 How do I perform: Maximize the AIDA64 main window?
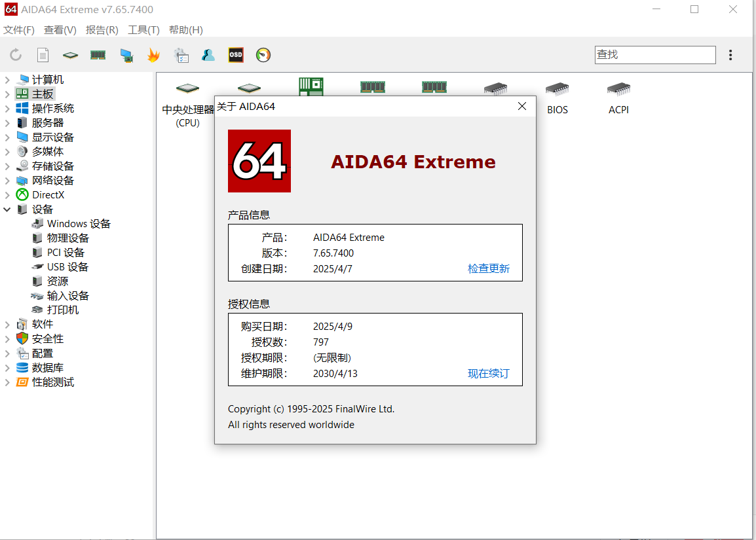tap(694, 9)
